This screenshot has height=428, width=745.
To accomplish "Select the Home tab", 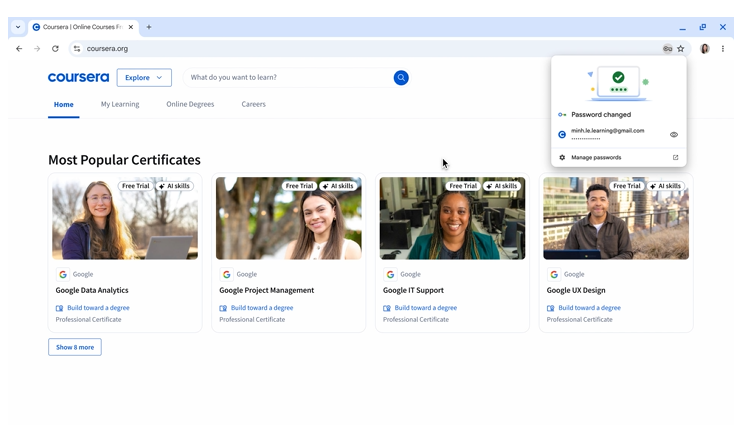I will click(64, 105).
